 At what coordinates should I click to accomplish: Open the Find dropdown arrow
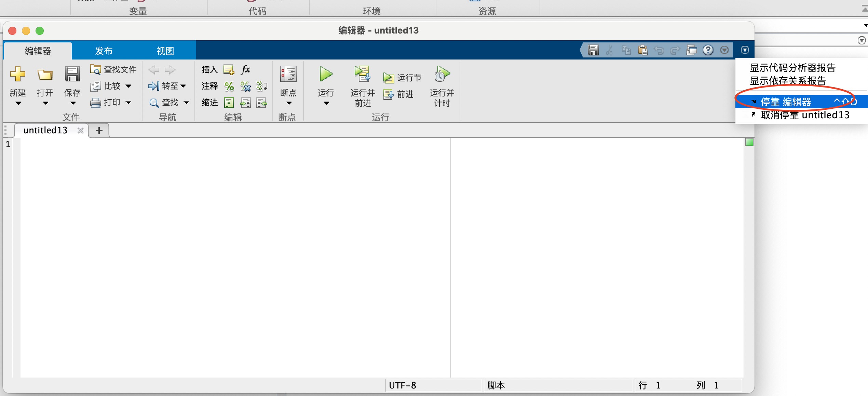(x=187, y=102)
